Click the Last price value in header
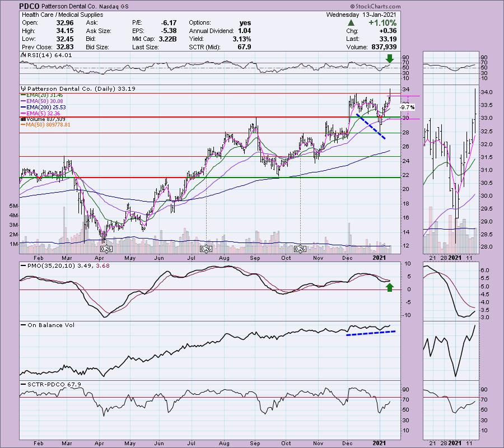This screenshot has width=504, height=448. [388, 39]
